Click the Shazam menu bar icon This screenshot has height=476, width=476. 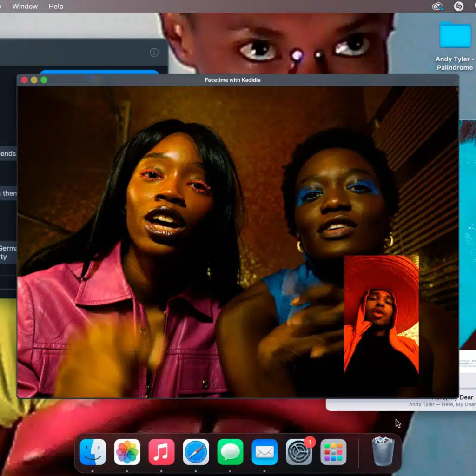pyautogui.click(x=458, y=6)
